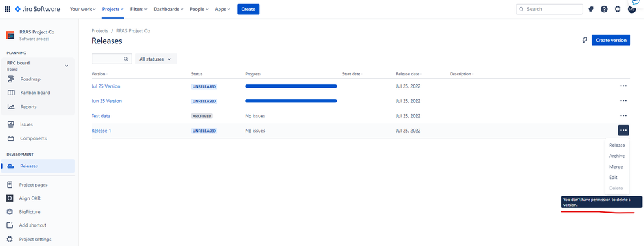The image size is (644, 246).
Task: Expand the People menu
Action: tap(199, 9)
